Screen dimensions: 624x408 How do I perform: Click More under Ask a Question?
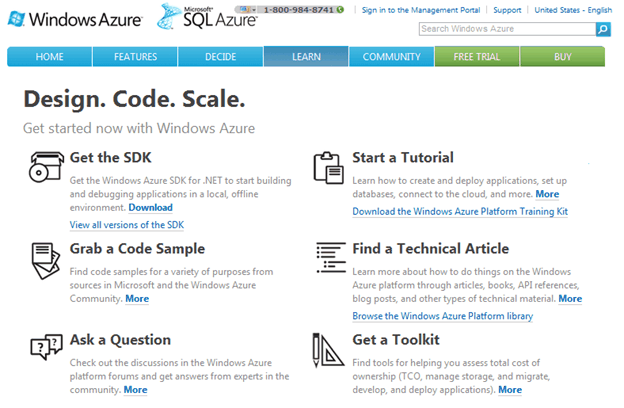coord(135,390)
